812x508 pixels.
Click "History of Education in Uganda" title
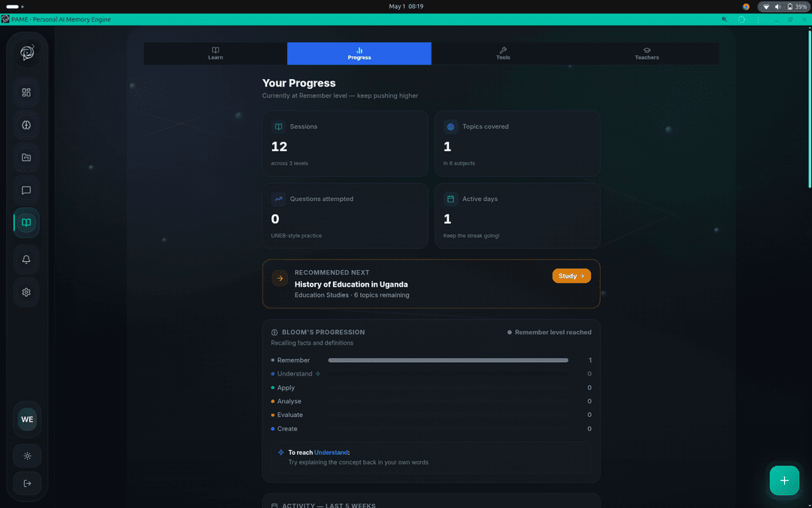click(351, 284)
